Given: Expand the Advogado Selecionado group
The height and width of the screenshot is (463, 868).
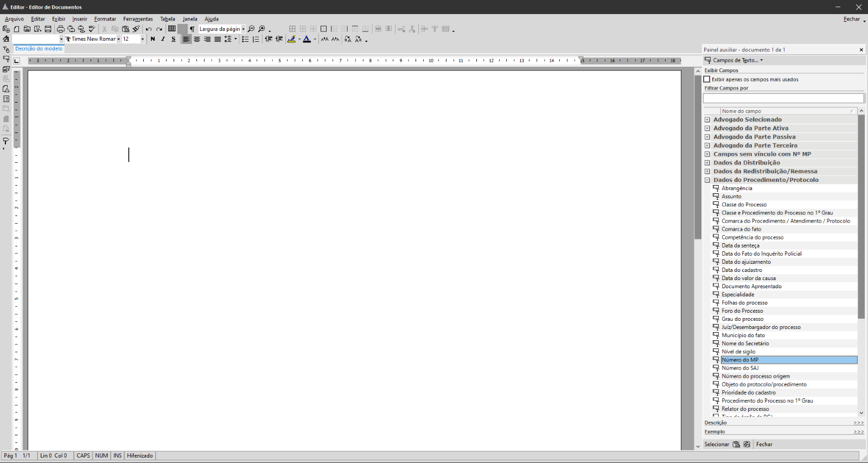Looking at the screenshot, I should [707, 119].
